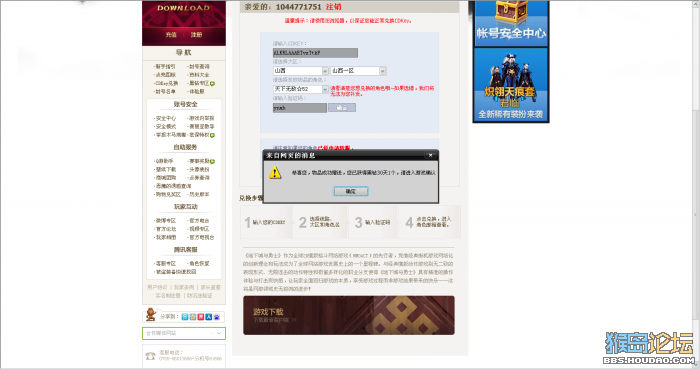
Task: Open the 官方论坛 sidebar link
Action: coord(166,229)
